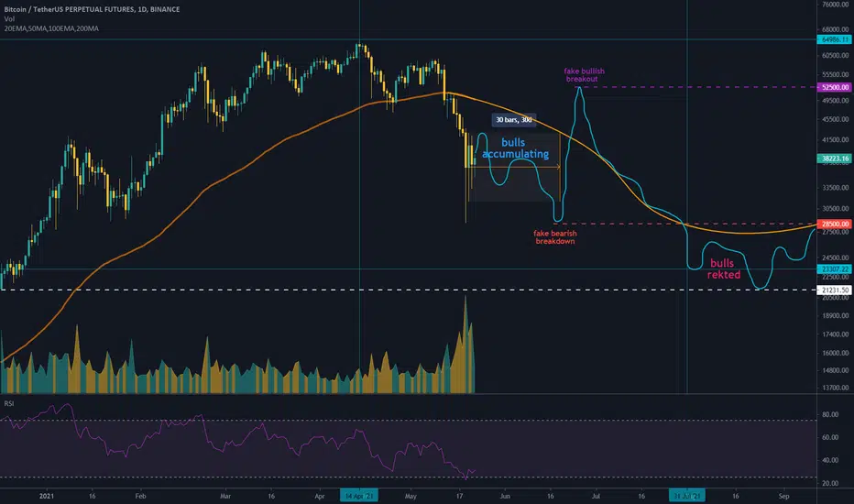Select the white dashed horizontal line
Image resolution: width=854 pixels, height=504 pixels.
409,290
